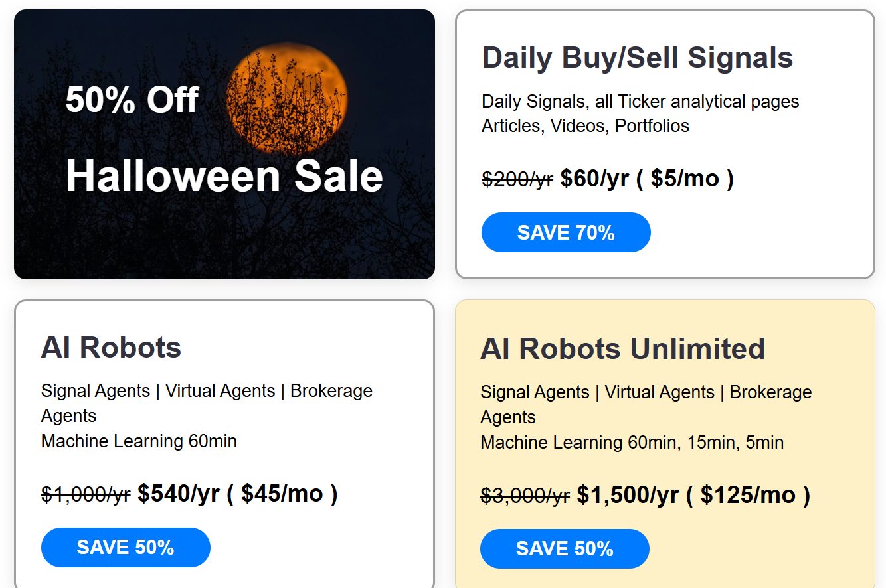Select the AI Robots plan heading
This screenshot has height=588, width=886.
point(111,347)
